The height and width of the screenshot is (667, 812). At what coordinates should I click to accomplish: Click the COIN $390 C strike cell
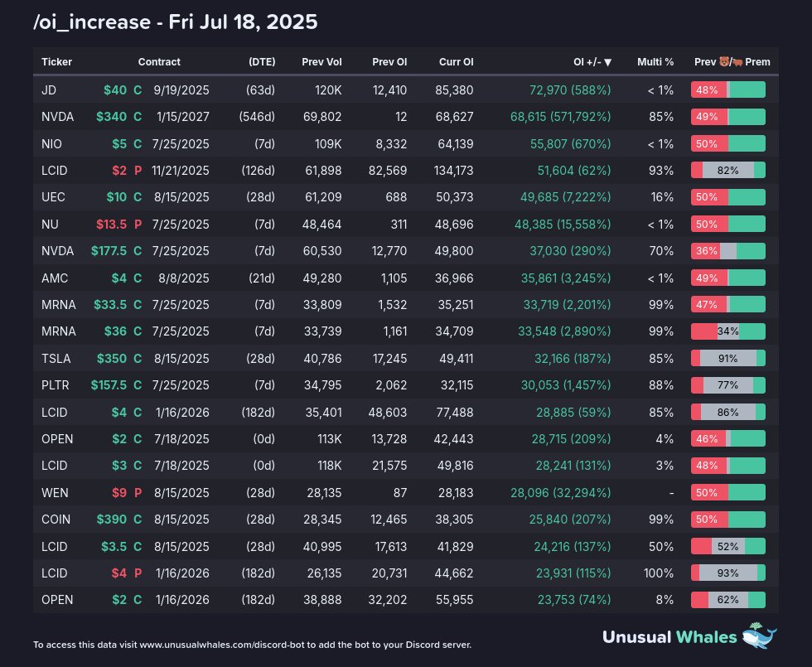tap(119, 519)
